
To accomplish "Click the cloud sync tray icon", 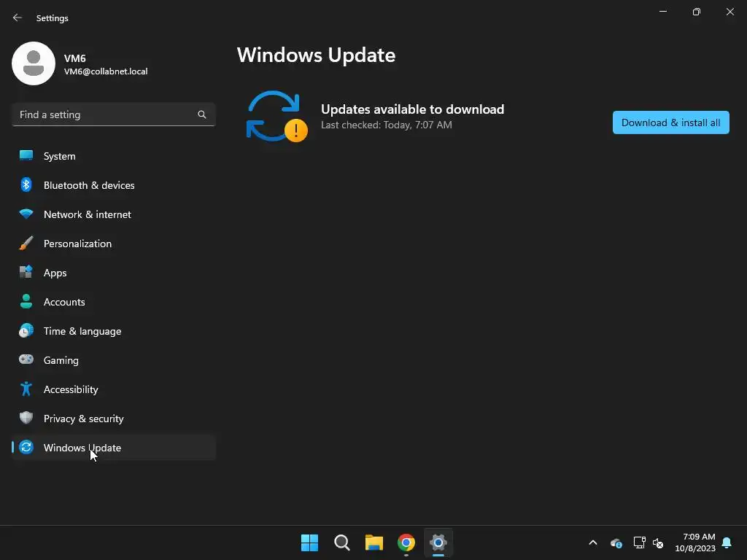I will [x=616, y=542].
